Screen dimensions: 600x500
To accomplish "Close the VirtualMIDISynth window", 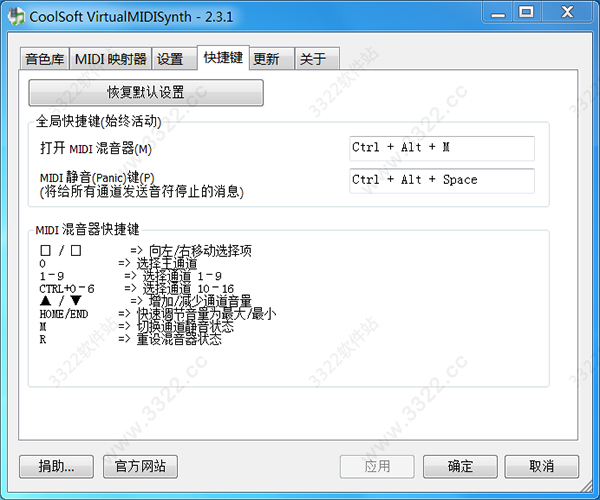I will point(567,13).
